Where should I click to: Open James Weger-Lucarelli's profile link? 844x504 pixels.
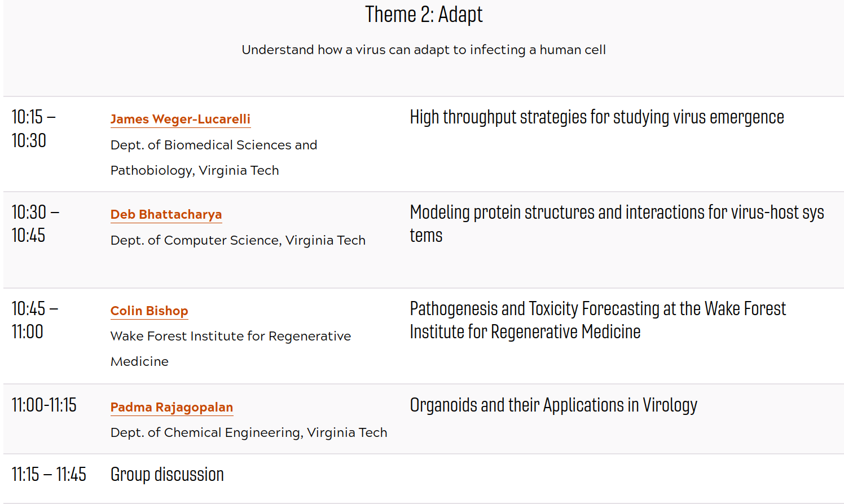click(181, 119)
